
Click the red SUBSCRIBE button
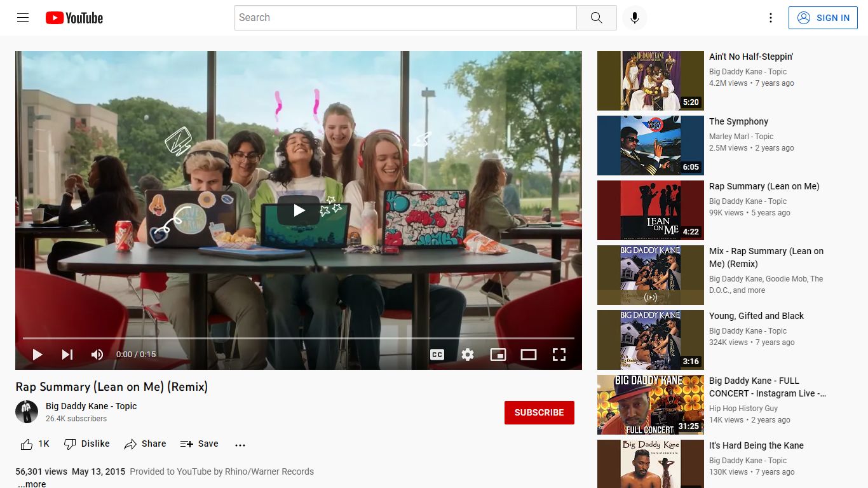pos(539,412)
